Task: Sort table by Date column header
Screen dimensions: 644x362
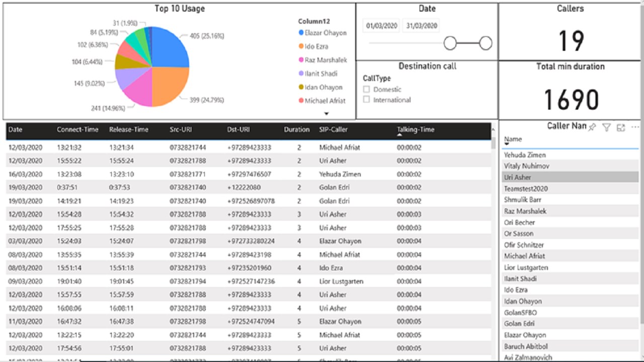Action: (16, 130)
